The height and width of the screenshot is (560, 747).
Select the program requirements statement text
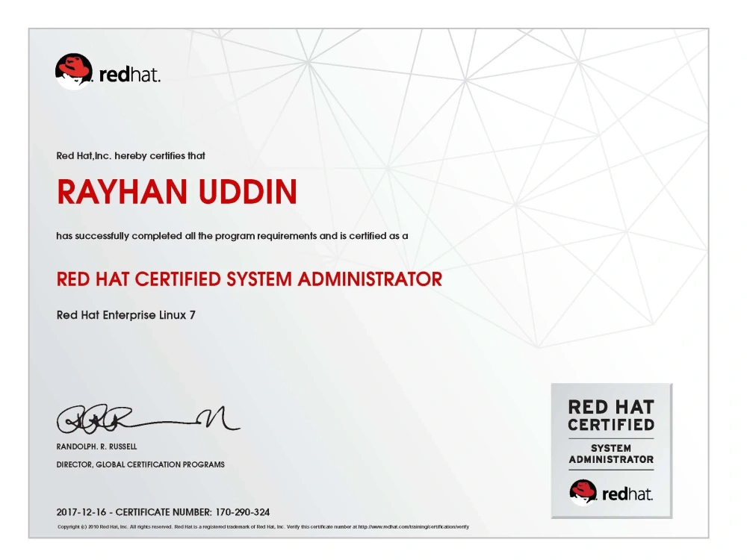232,234
